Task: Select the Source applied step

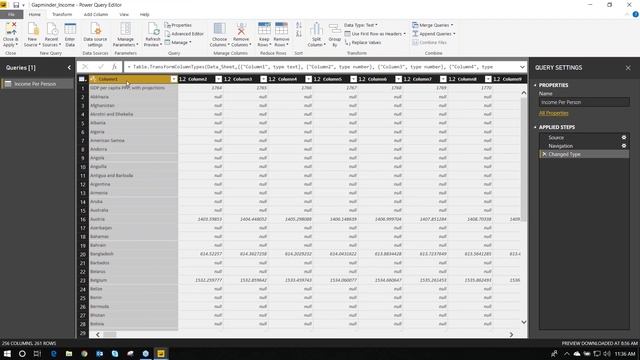Action: [x=584, y=138]
